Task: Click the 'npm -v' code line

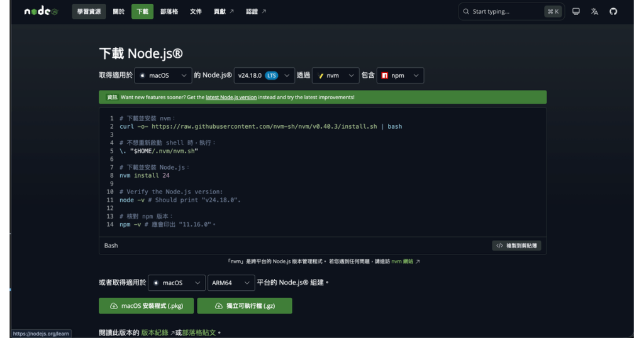Action: [x=167, y=225]
